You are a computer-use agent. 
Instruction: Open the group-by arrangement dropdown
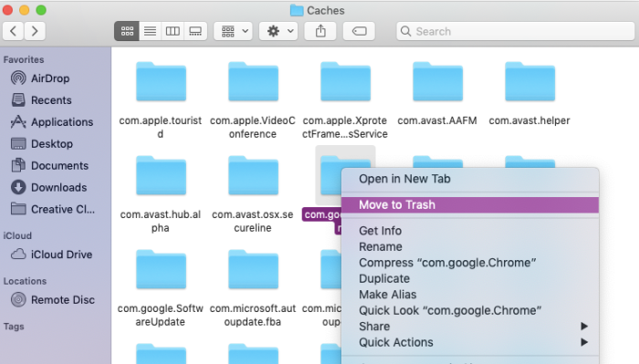pos(234,31)
